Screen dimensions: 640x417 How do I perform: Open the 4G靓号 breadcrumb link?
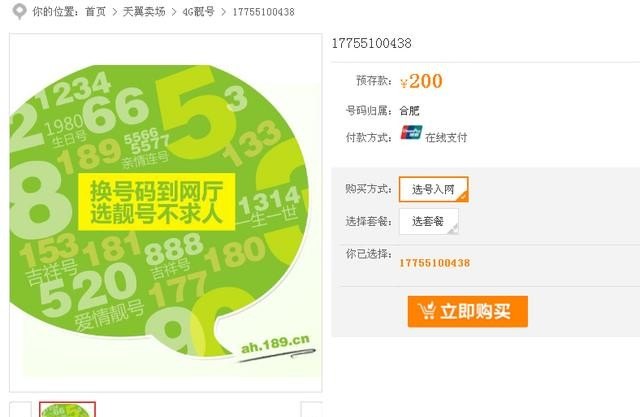click(198, 11)
